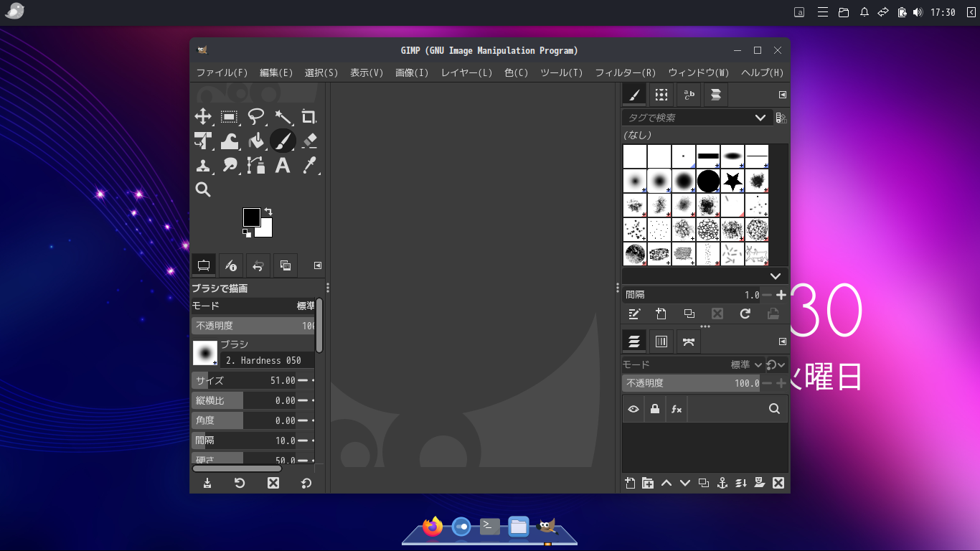Pick the Text tool
This screenshot has height=551, width=980.
pyautogui.click(x=283, y=165)
